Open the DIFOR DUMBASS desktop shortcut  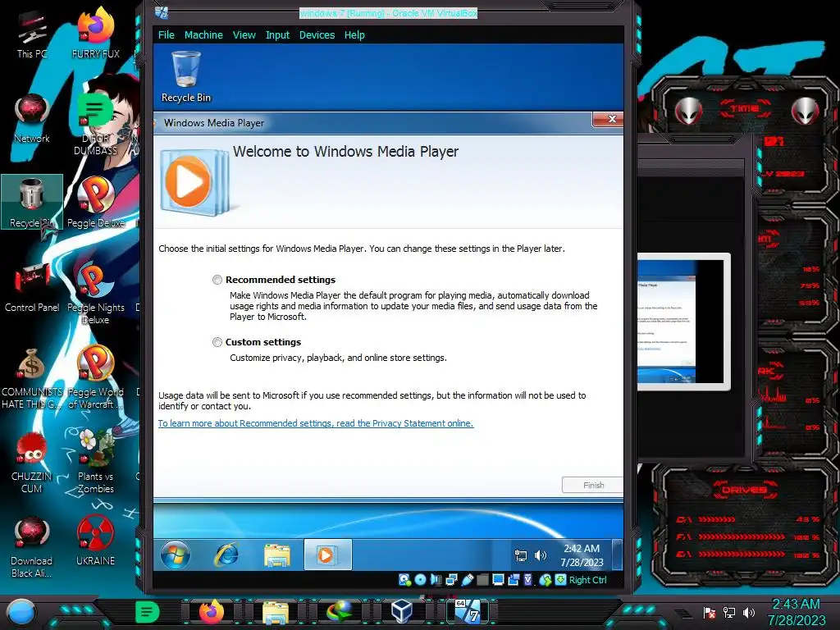click(x=96, y=123)
